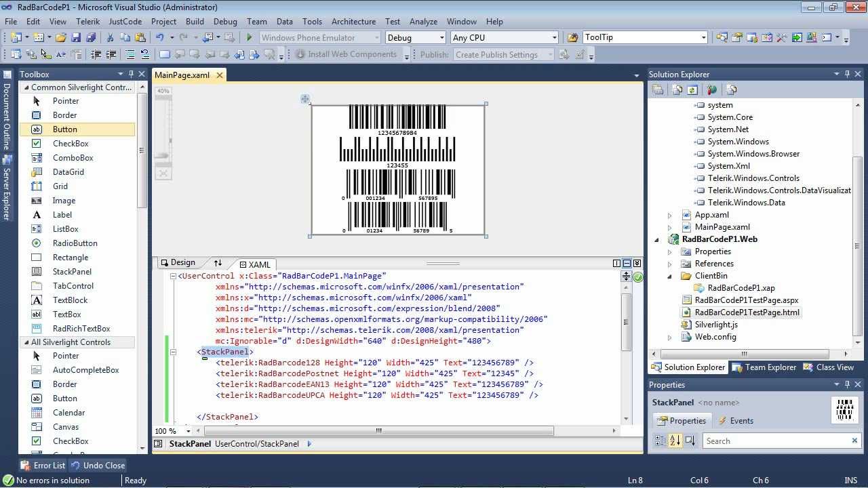Screen dimensions: 868x488
Task: Click the code editor horizontal scrollbar
Action: tap(378, 430)
